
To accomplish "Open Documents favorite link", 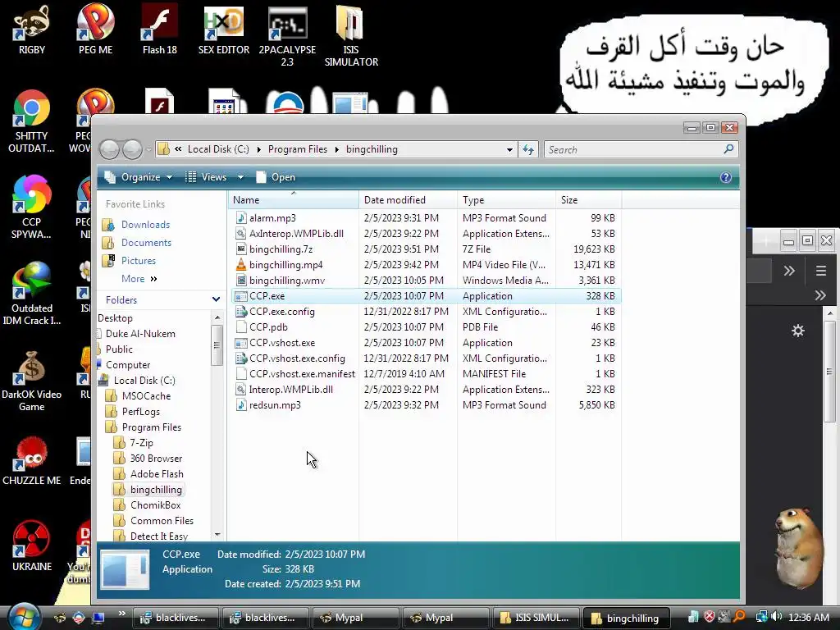I will (146, 243).
